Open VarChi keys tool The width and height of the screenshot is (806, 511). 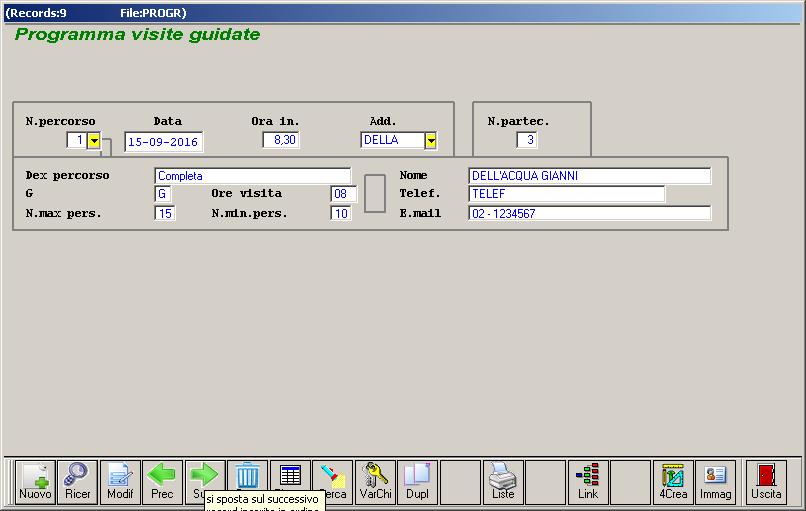[x=375, y=482]
